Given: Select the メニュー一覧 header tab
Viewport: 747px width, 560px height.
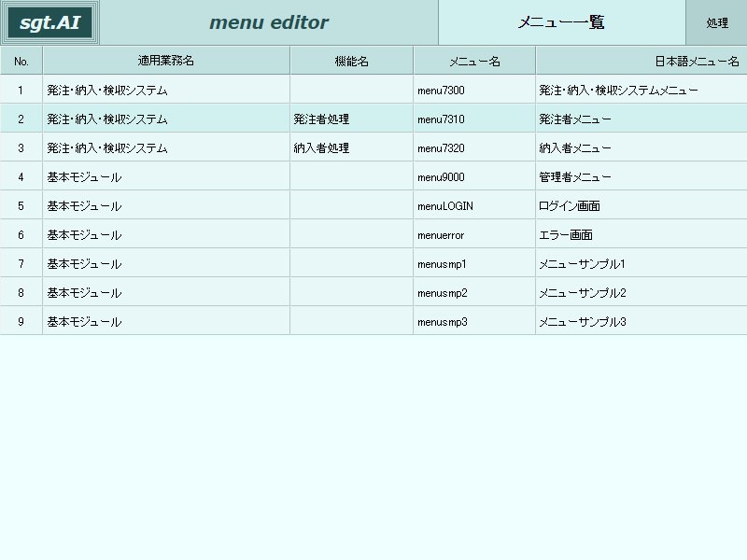Looking at the screenshot, I should (562, 22).
